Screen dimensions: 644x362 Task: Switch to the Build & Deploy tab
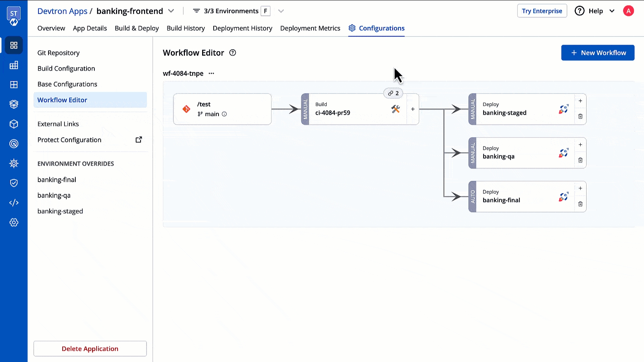(x=137, y=28)
